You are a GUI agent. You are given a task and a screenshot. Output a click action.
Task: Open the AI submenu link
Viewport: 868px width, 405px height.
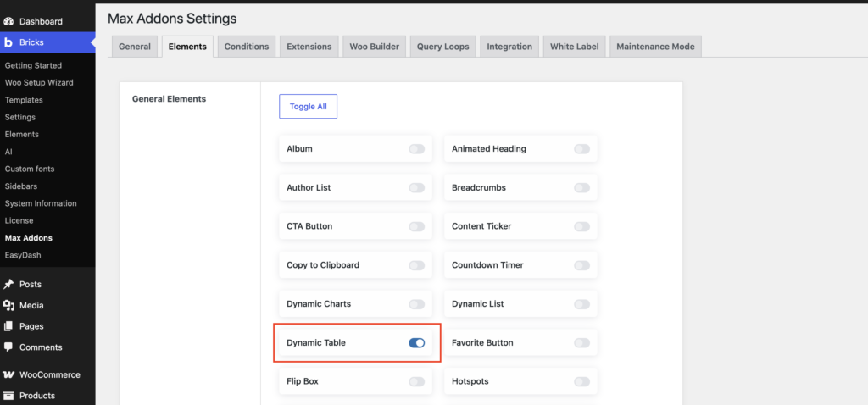[x=8, y=152]
